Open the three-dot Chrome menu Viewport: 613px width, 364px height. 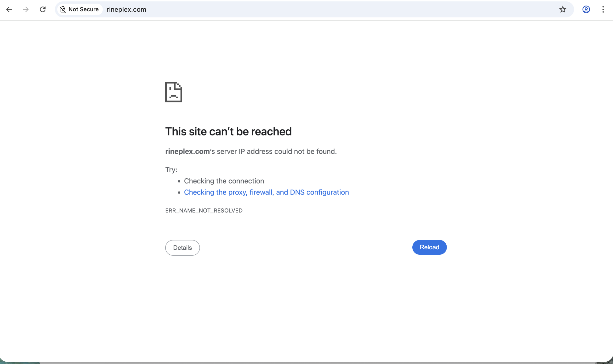603,9
